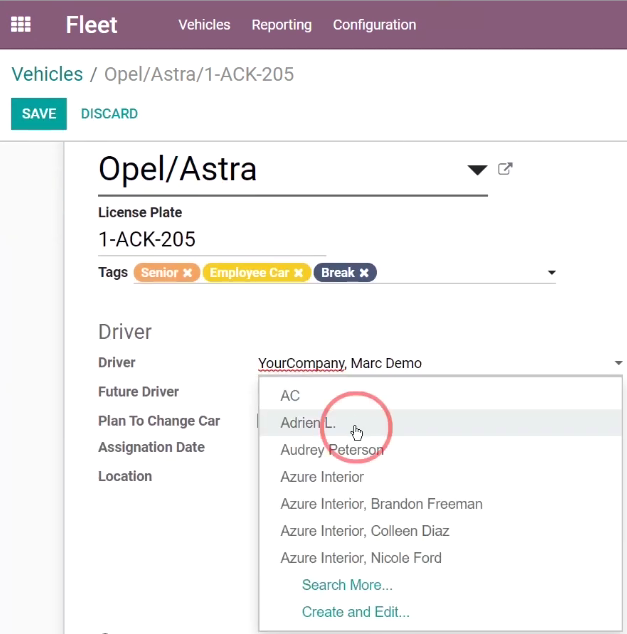The height and width of the screenshot is (634, 627).
Task: Discard changes to the vehicle
Action: point(109,114)
